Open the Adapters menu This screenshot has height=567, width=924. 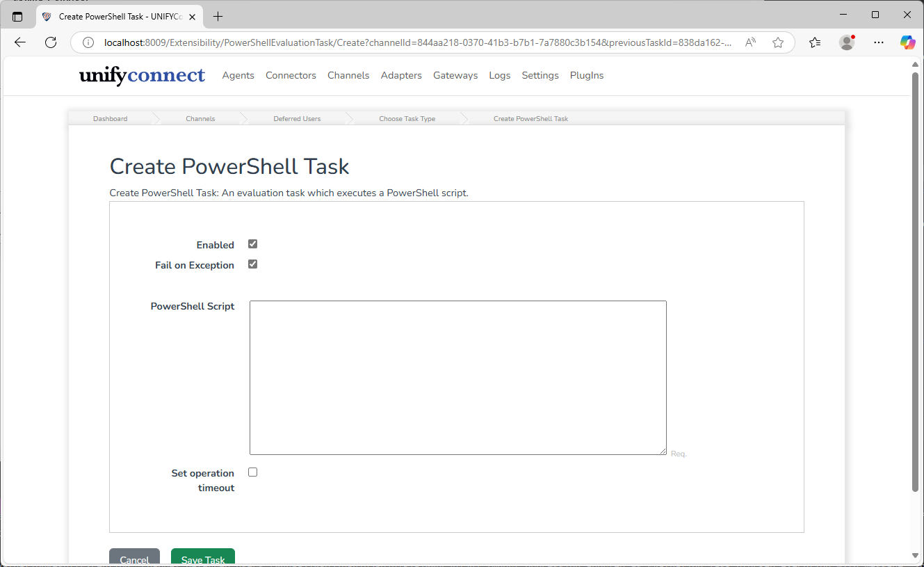(x=401, y=75)
